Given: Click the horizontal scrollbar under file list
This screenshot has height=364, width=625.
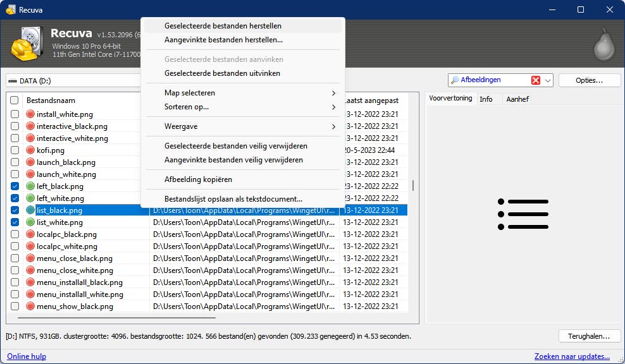Looking at the screenshot, I should [x=116, y=318].
